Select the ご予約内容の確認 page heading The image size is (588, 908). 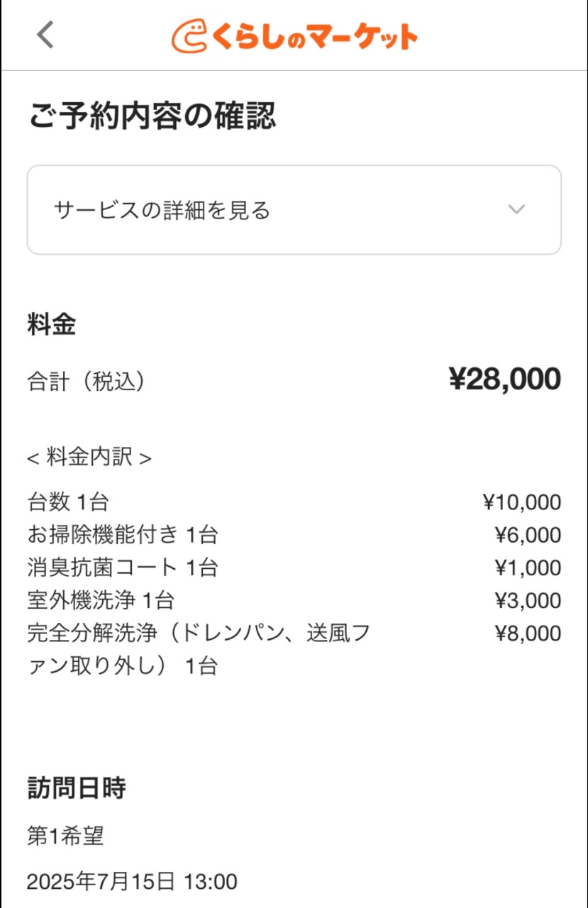coord(152,116)
